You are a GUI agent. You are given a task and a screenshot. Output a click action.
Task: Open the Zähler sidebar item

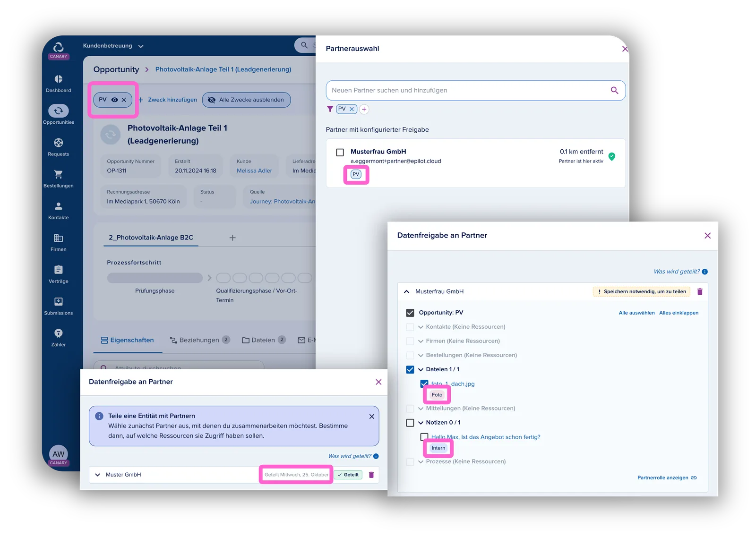pyautogui.click(x=59, y=338)
